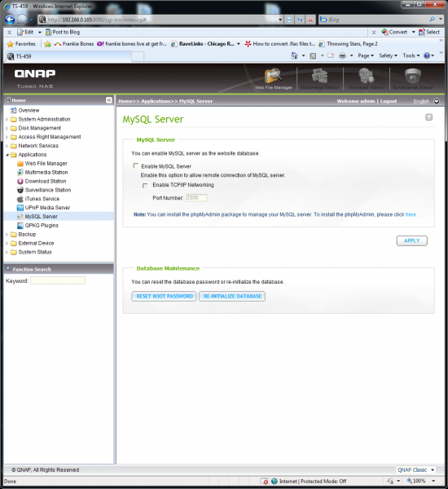Click the Bing search magnifier icon
448x489 pixels.
coord(432,20)
